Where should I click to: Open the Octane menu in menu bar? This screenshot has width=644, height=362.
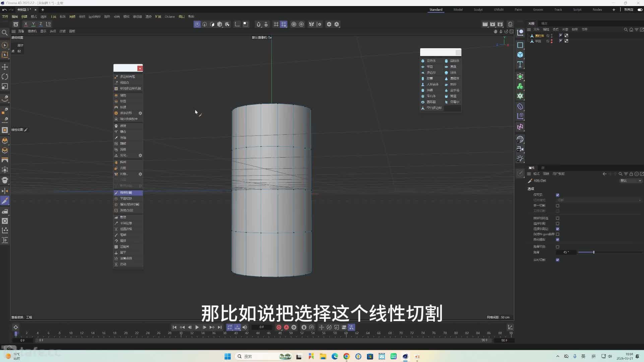point(170,16)
